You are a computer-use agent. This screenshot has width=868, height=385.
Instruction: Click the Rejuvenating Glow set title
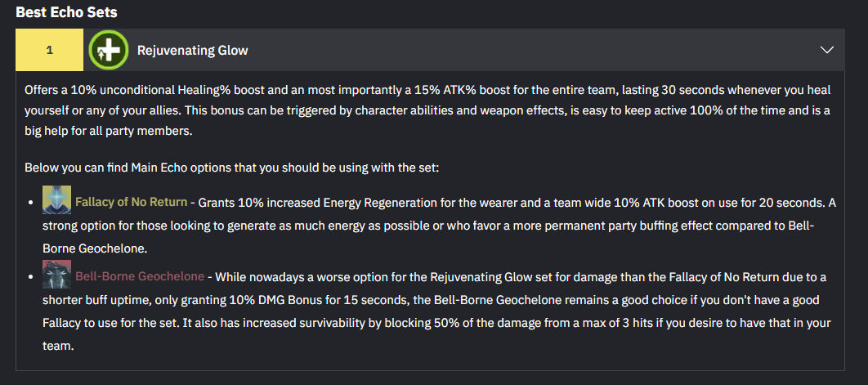point(192,51)
